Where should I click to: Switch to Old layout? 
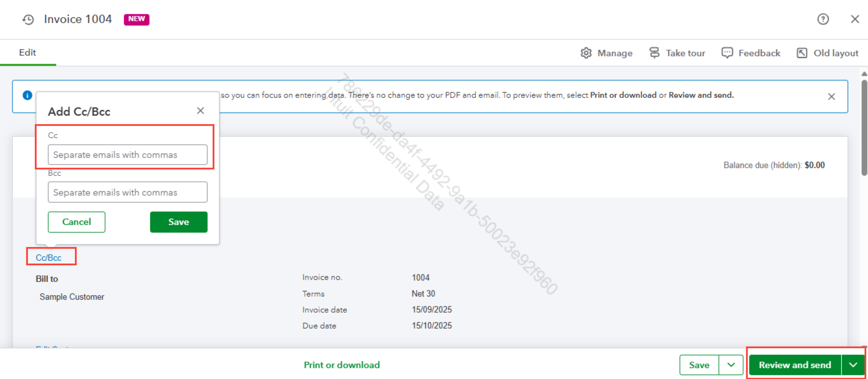point(827,53)
